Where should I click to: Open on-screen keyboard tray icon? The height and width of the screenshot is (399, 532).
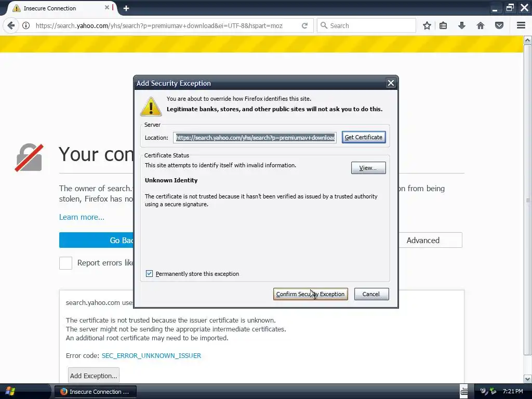point(464,391)
